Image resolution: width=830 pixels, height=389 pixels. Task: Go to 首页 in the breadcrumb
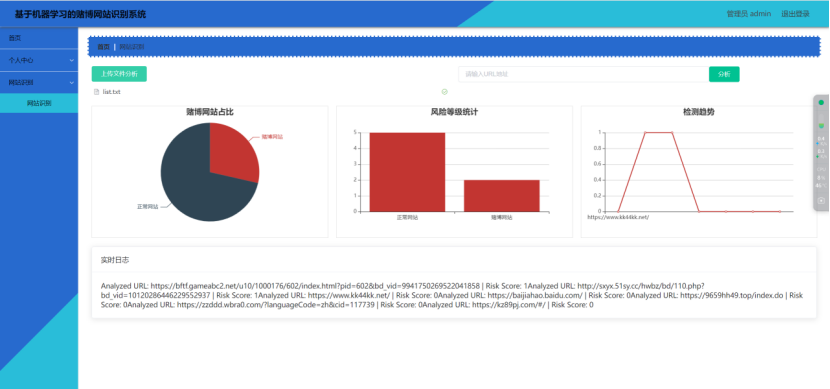(103, 47)
